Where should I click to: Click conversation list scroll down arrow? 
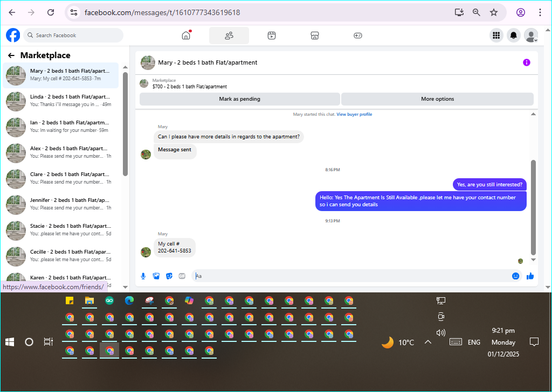click(125, 287)
